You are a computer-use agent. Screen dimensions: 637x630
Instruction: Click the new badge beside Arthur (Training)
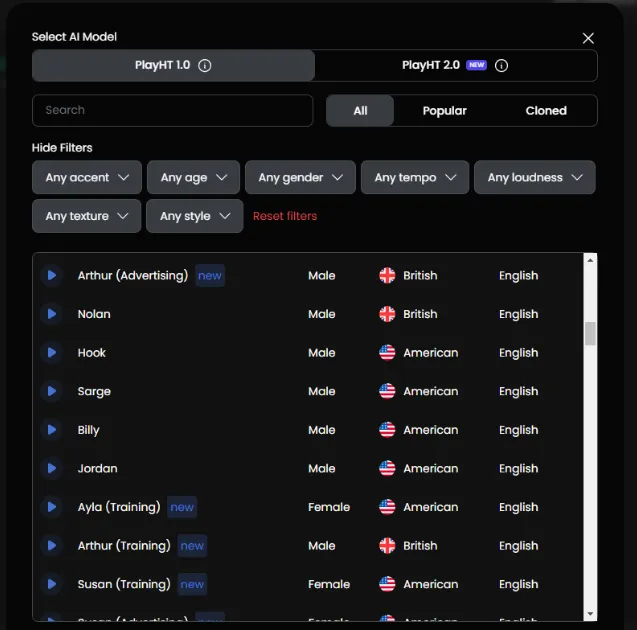(192, 546)
